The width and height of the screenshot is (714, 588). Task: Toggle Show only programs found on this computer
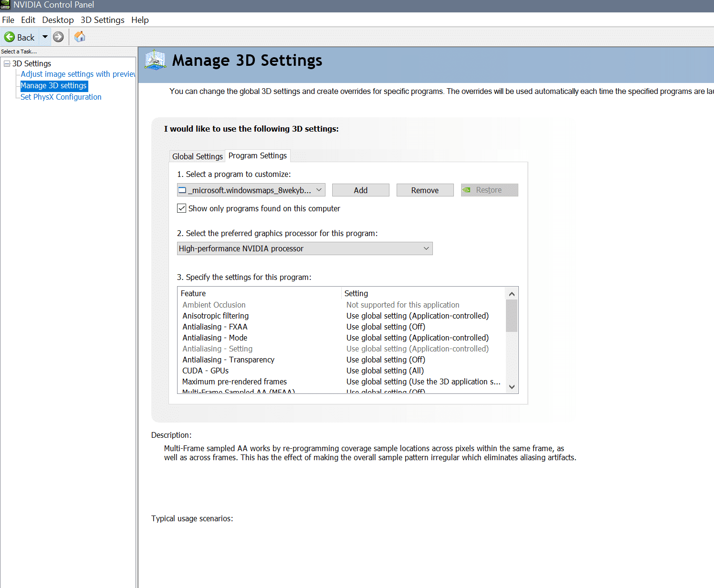click(x=182, y=208)
